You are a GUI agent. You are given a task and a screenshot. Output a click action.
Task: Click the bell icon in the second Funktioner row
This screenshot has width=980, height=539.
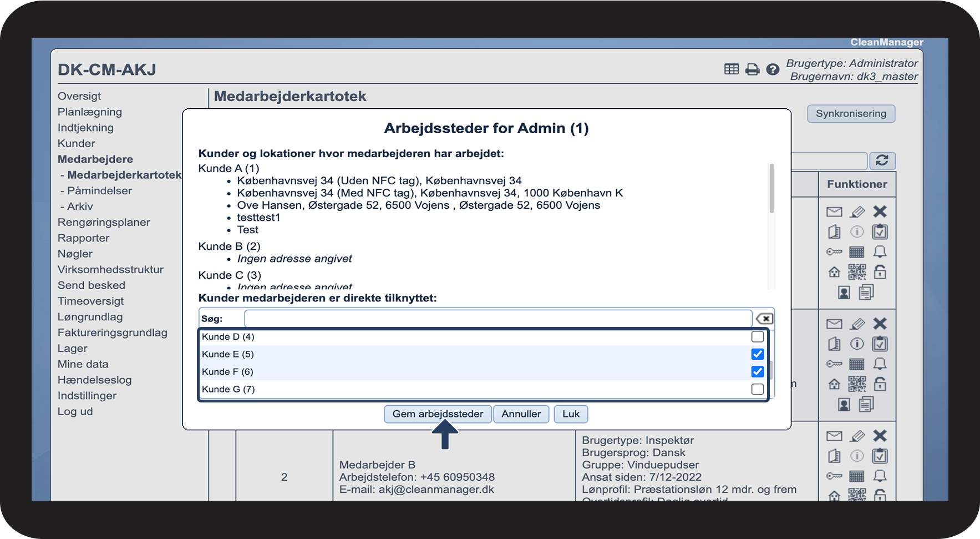point(880,364)
